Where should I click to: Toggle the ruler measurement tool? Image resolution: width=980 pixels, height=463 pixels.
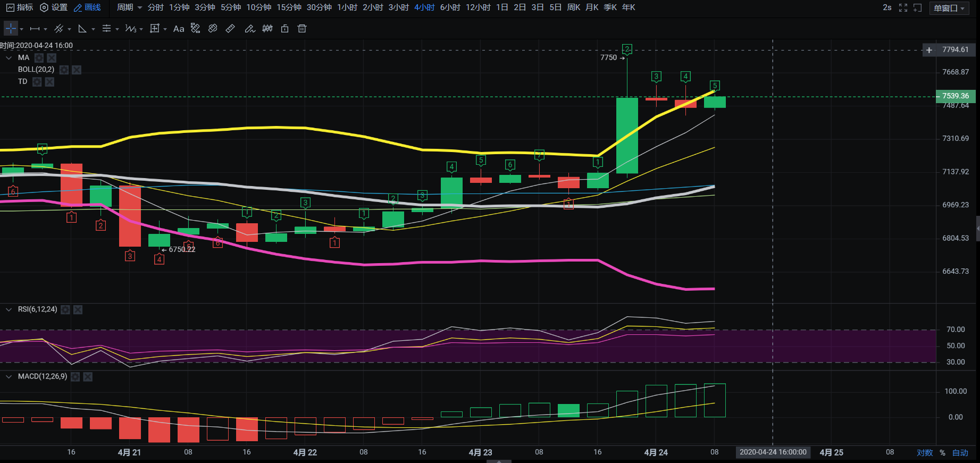pos(230,29)
